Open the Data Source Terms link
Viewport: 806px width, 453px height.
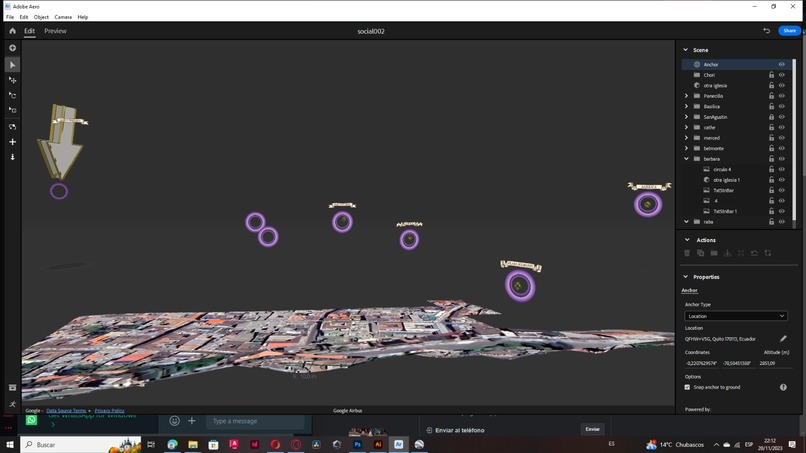pyautogui.click(x=66, y=410)
